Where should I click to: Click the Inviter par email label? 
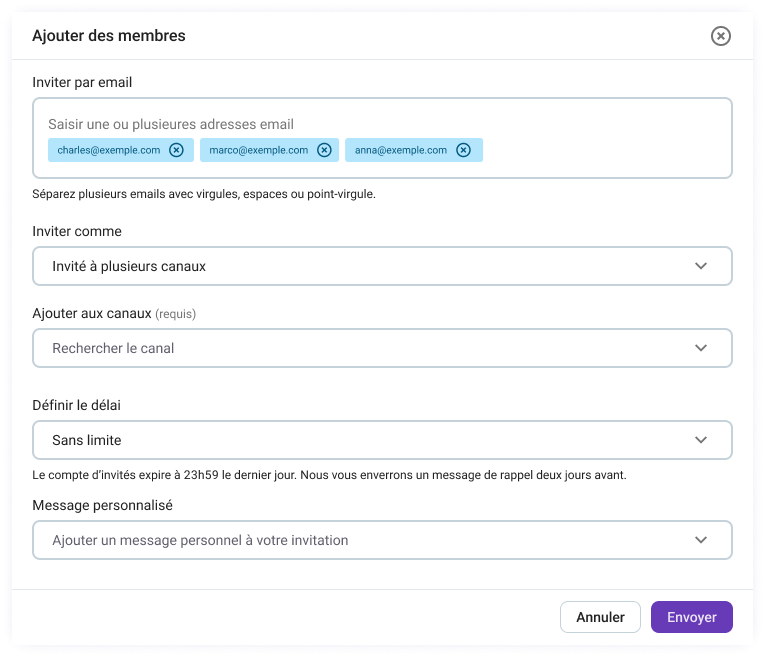[82, 82]
